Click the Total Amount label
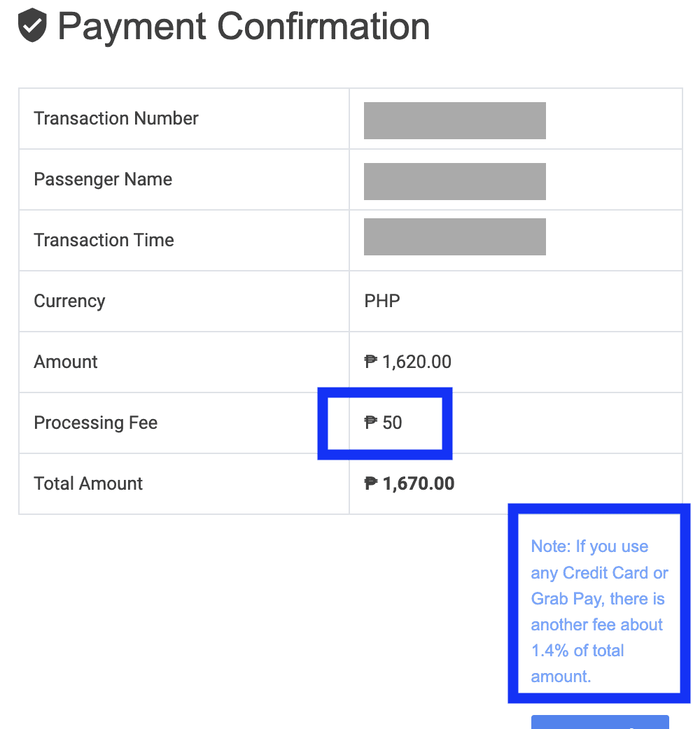This screenshot has height=729, width=700. [88, 483]
